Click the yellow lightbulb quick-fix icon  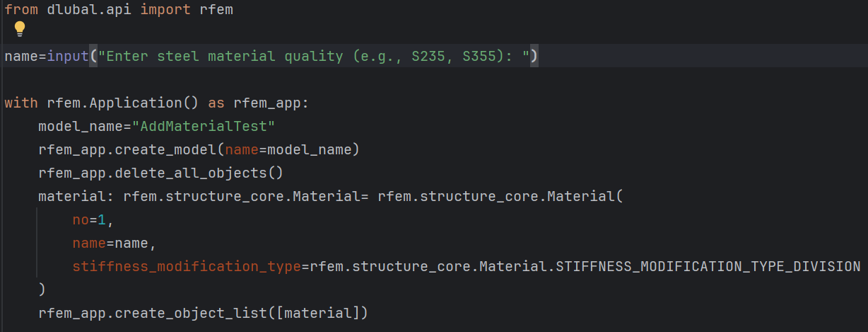click(x=20, y=29)
